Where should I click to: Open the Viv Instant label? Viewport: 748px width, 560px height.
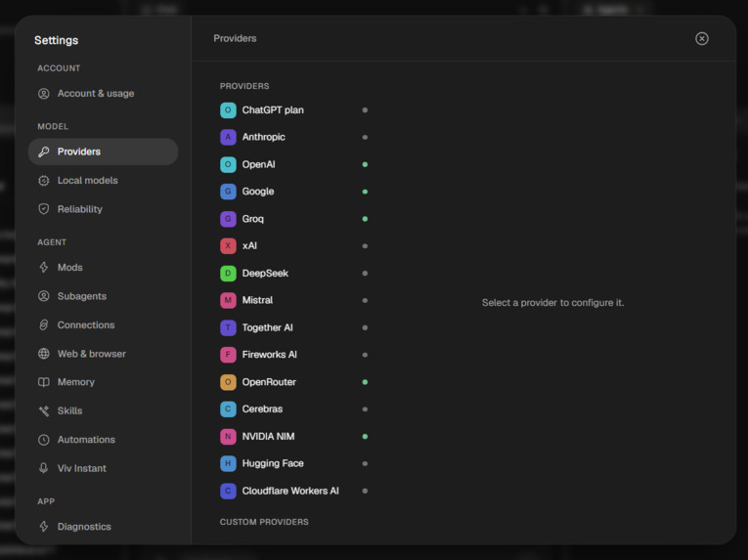coord(82,468)
